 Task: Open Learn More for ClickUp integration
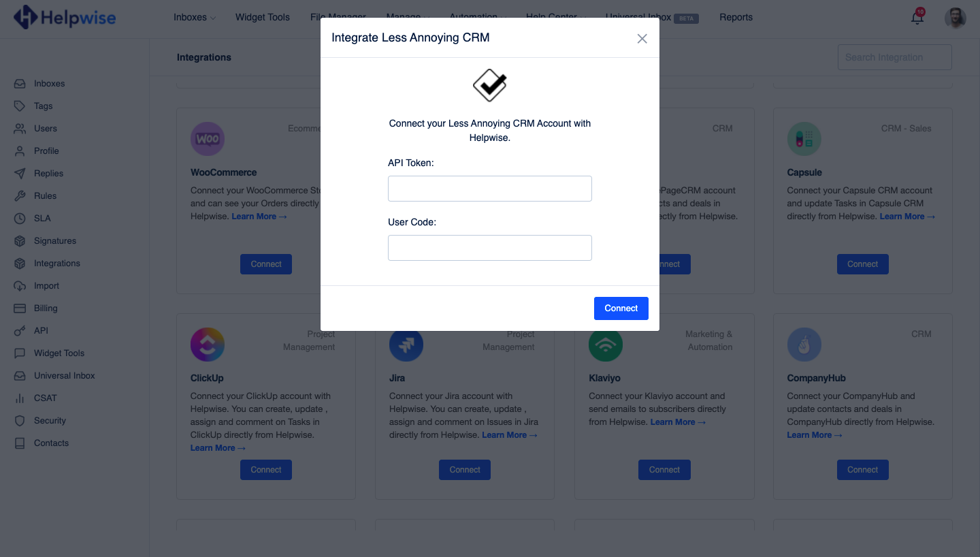click(x=217, y=447)
